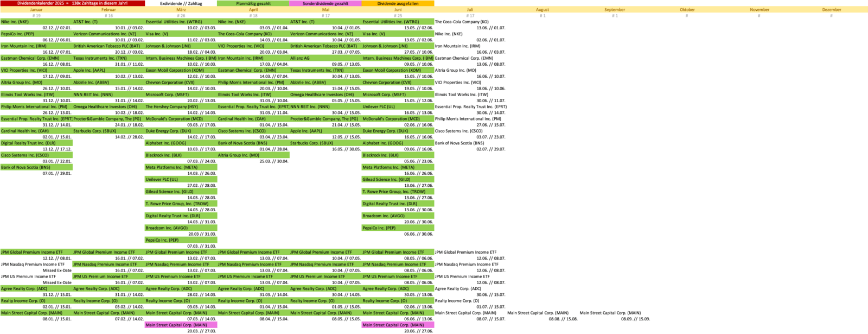Select the '# 26' count under März
This screenshot has width=868, height=334.
pyautogui.click(x=181, y=16)
